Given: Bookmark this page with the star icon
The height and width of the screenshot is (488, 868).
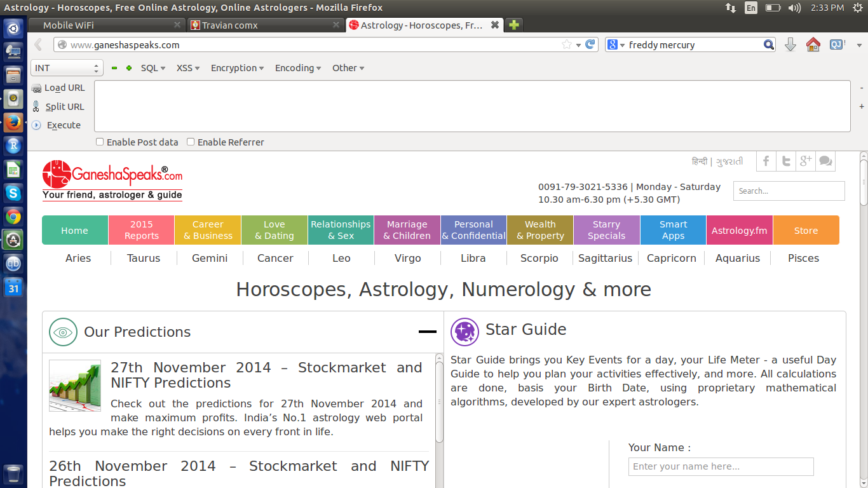Looking at the screenshot, I should click(x=566, y=44).
